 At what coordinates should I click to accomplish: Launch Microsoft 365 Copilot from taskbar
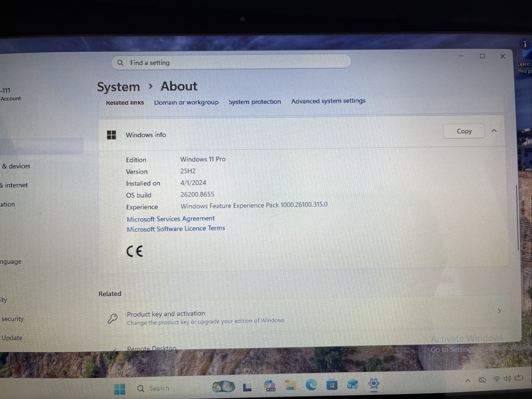269,386
